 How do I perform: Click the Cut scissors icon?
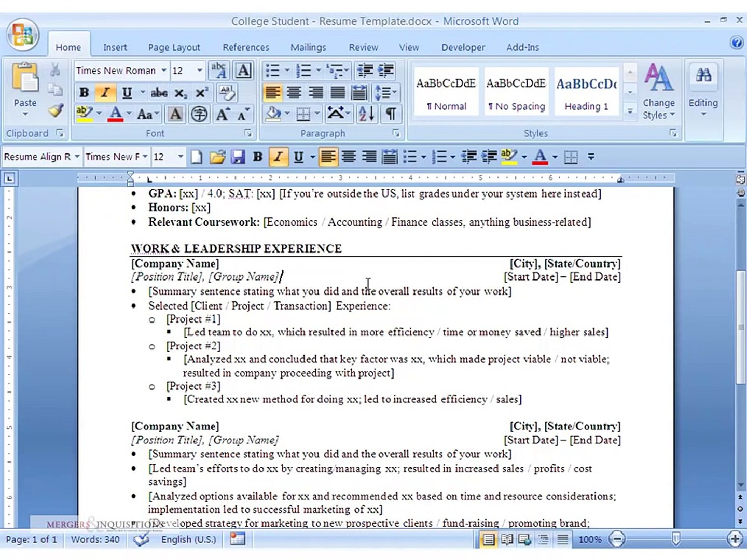click(x=55, y=69)
